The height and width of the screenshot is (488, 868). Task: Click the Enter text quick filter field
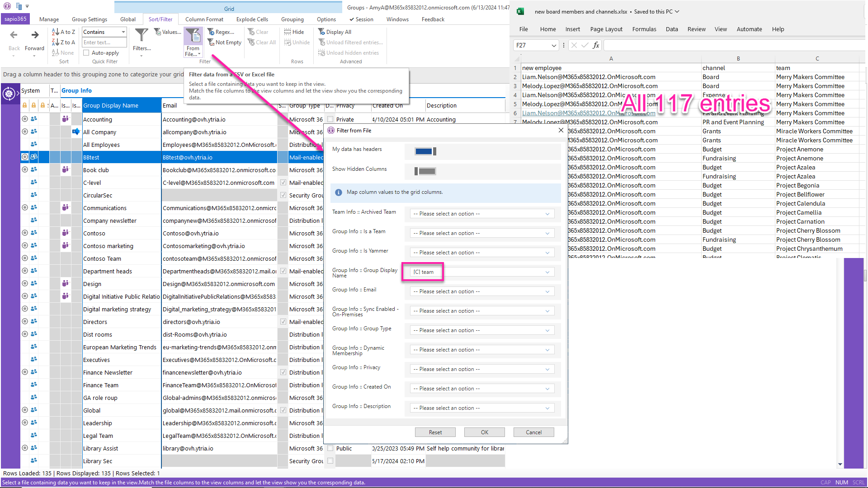(x=104, y=42)
